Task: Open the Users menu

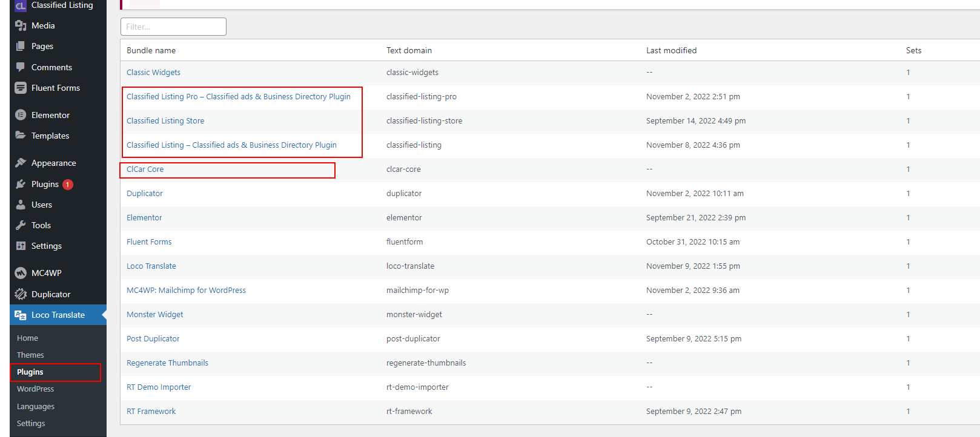Action: (42, 205)
